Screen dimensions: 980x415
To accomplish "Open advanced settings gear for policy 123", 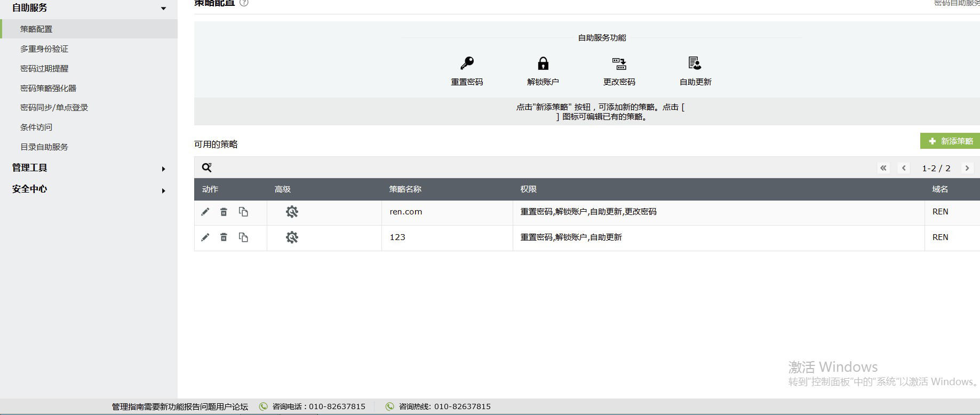I will 292,237.
